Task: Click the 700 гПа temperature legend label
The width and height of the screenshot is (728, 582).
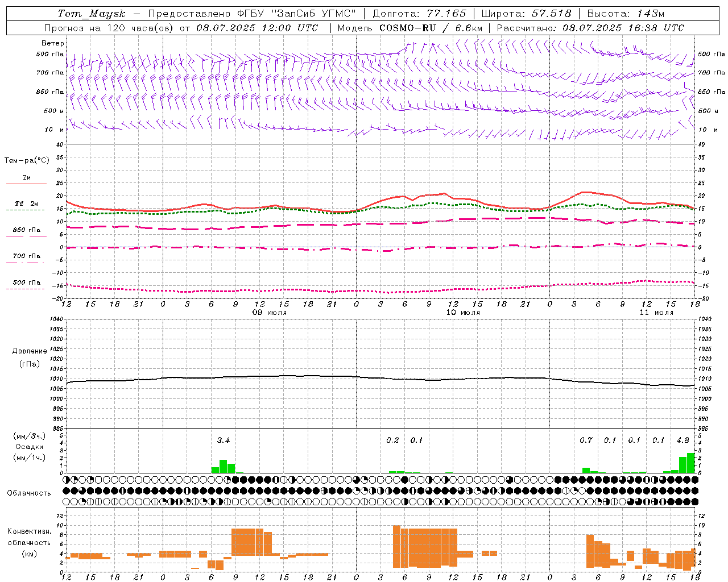Action: 27,256
